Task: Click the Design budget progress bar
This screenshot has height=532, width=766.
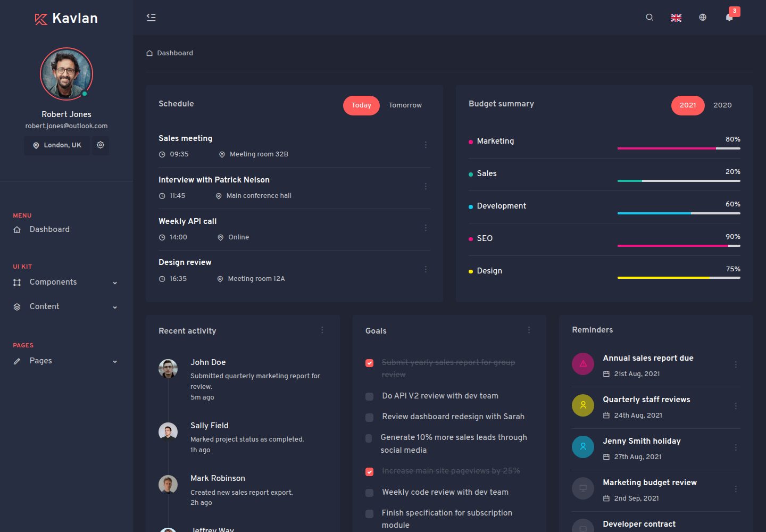Action: pos(679,278)
